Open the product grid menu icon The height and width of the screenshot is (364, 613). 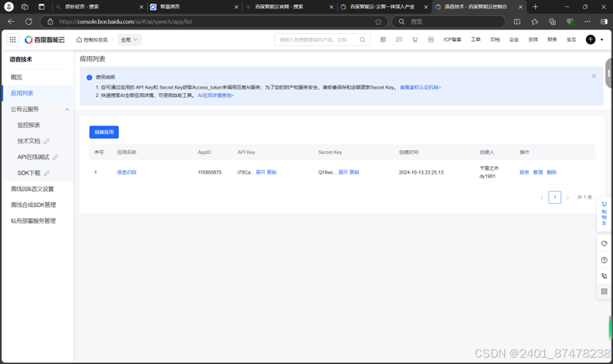tap(13, 40)
